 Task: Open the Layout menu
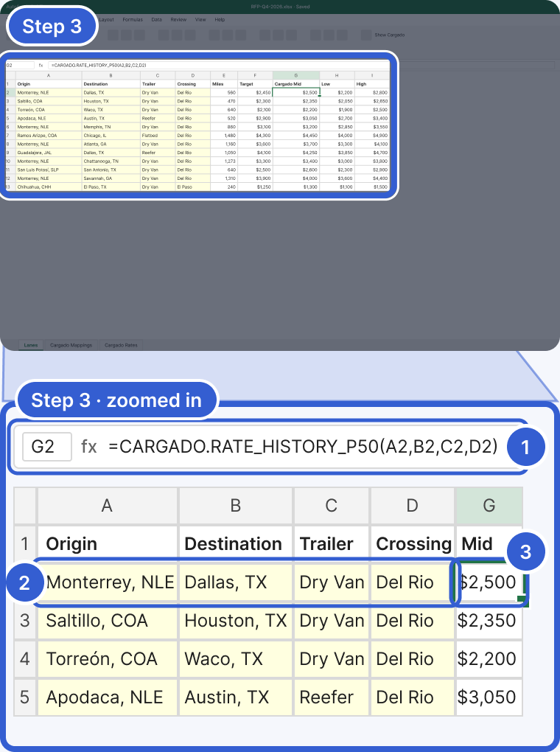coord(106,20)
